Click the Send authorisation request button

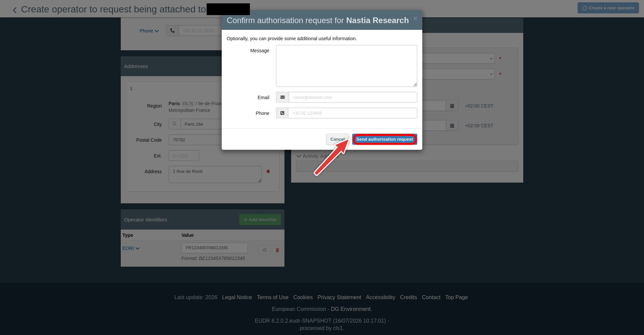click(384, 139)
